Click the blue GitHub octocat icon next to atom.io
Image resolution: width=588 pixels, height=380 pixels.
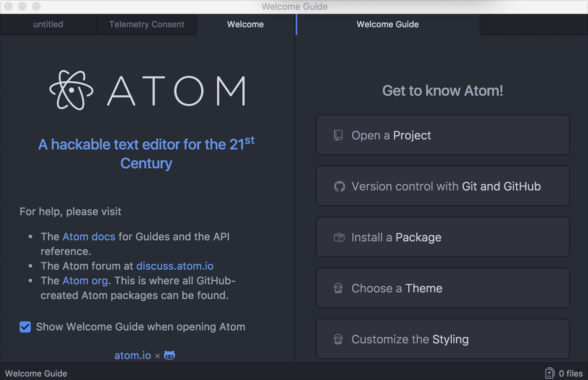[170, 355]
